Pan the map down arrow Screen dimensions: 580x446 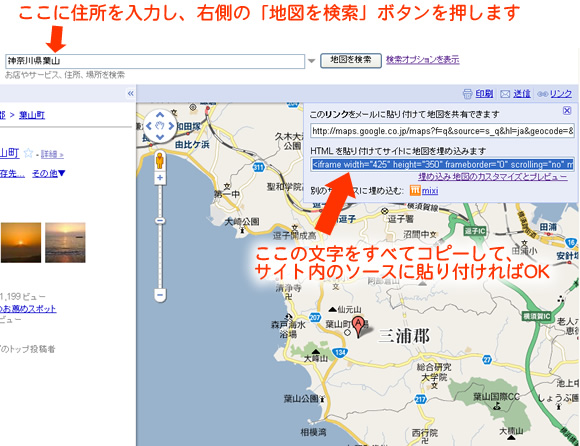[x=160, y=137]
